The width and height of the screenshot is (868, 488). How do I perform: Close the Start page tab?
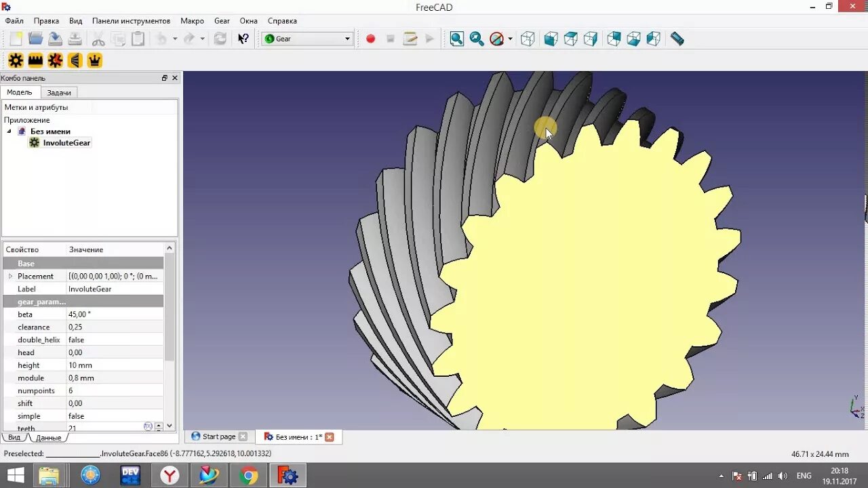(243, 436)
